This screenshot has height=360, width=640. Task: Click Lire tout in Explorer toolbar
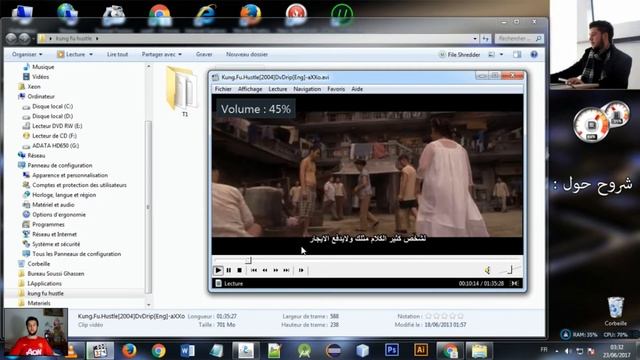tap(118, 54)
